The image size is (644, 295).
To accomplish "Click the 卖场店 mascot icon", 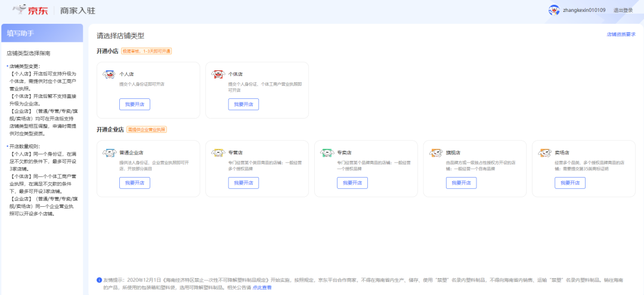I will 544,153.
